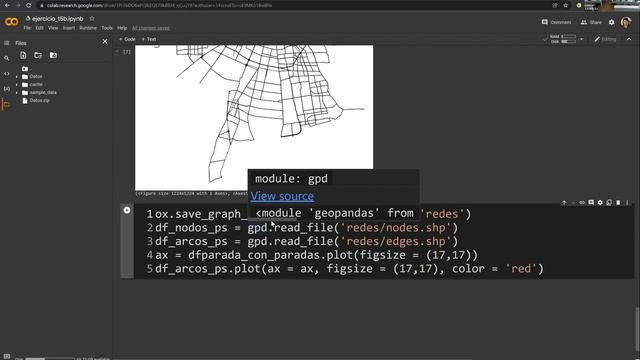Select the Files sidebar icon
Viewport: 640px width, 360px height.
tap(6, 104)
